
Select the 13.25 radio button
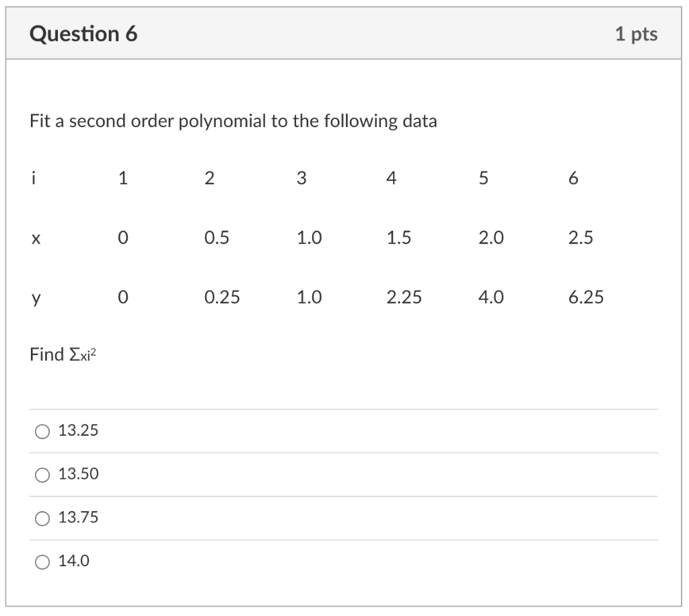42,431
